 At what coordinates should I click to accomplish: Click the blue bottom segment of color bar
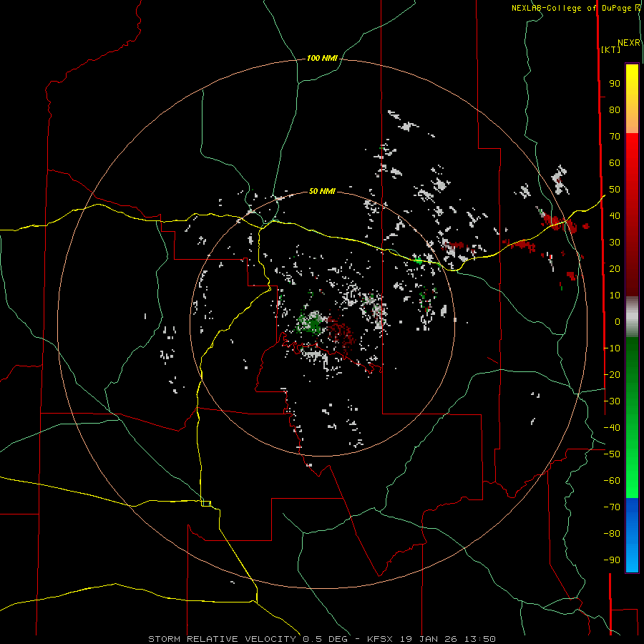coord(632,535)
